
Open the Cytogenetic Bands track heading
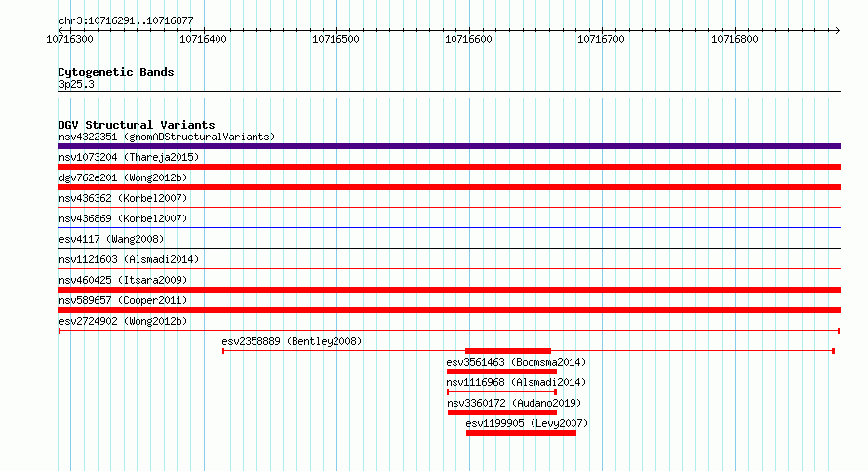(x=116, y=72)
